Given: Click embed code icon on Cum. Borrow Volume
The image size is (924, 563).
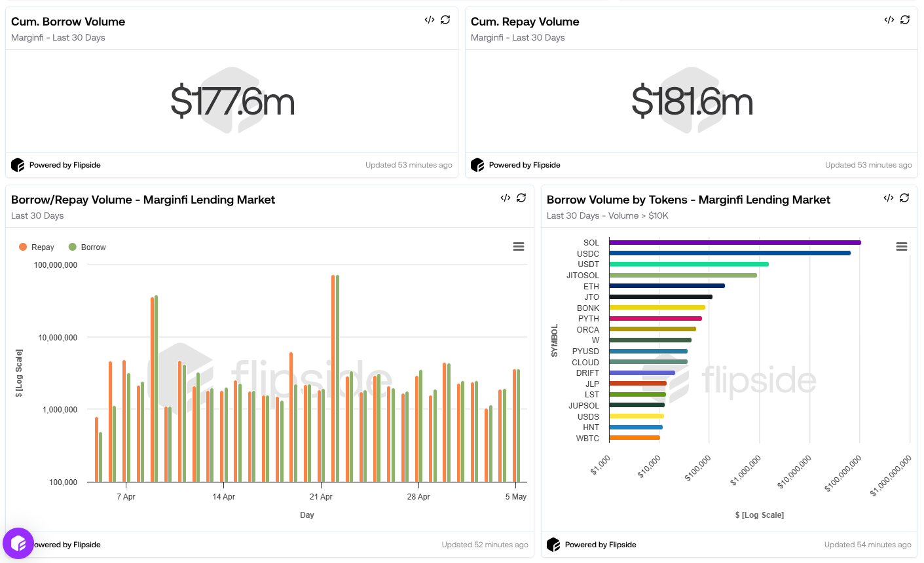Looking at the screenshot, I should tap(430, 20).
